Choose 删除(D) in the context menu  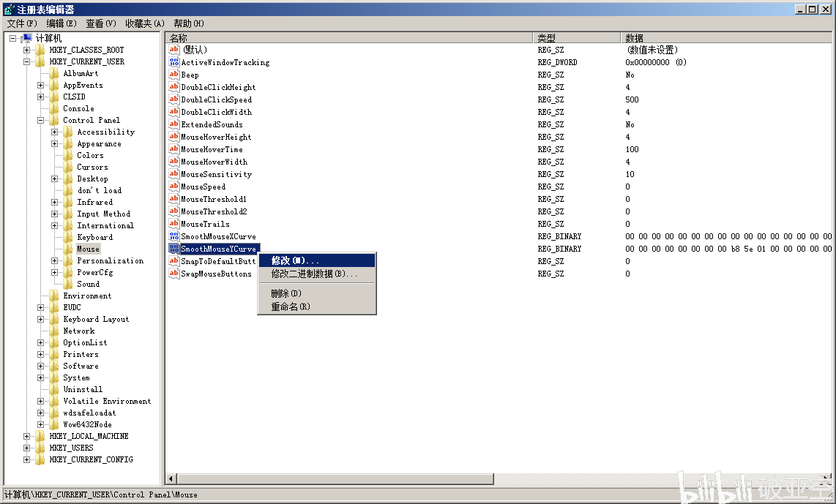click(317, 293)
